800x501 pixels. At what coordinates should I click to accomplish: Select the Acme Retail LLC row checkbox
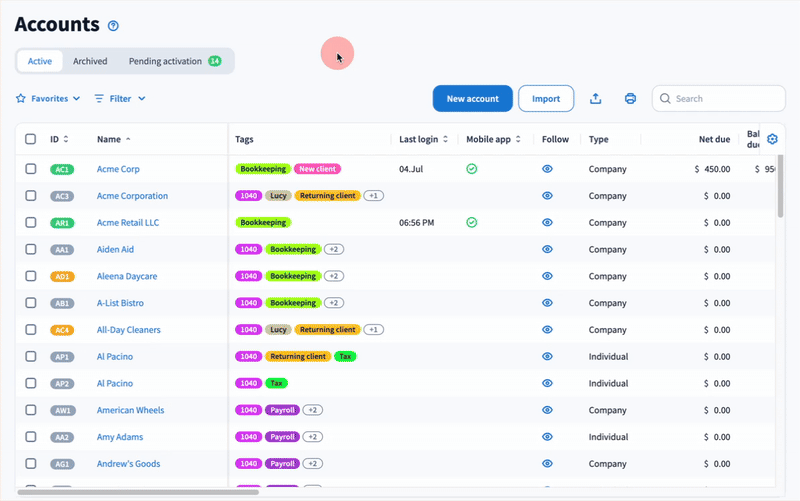[31, 223]
